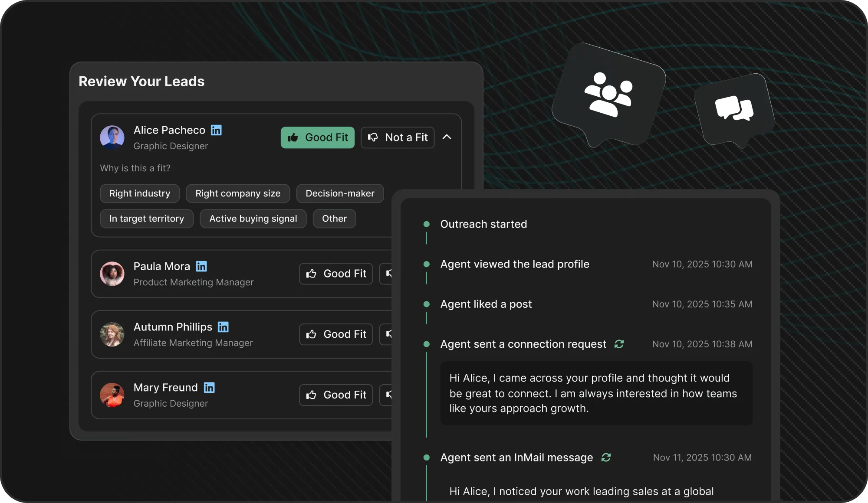Mark Alice Pacheco as Good Fit
The image size is (868, 503).
click(318, 137)
